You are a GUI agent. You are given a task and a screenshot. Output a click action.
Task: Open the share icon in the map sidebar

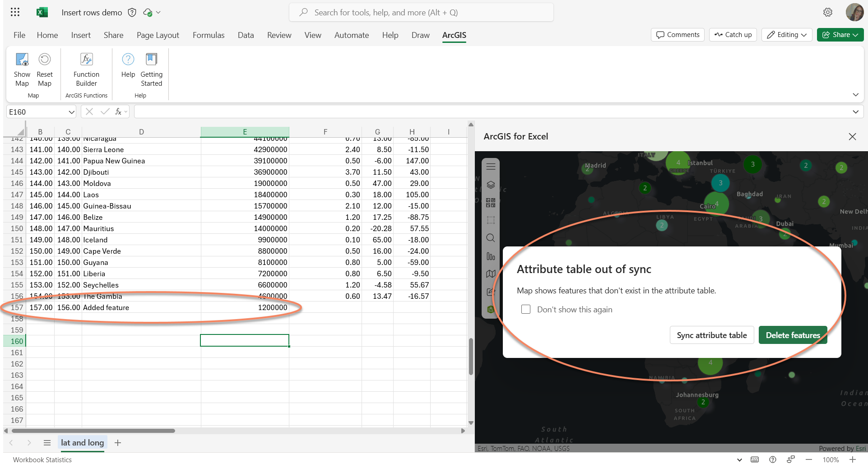[491, 291]
